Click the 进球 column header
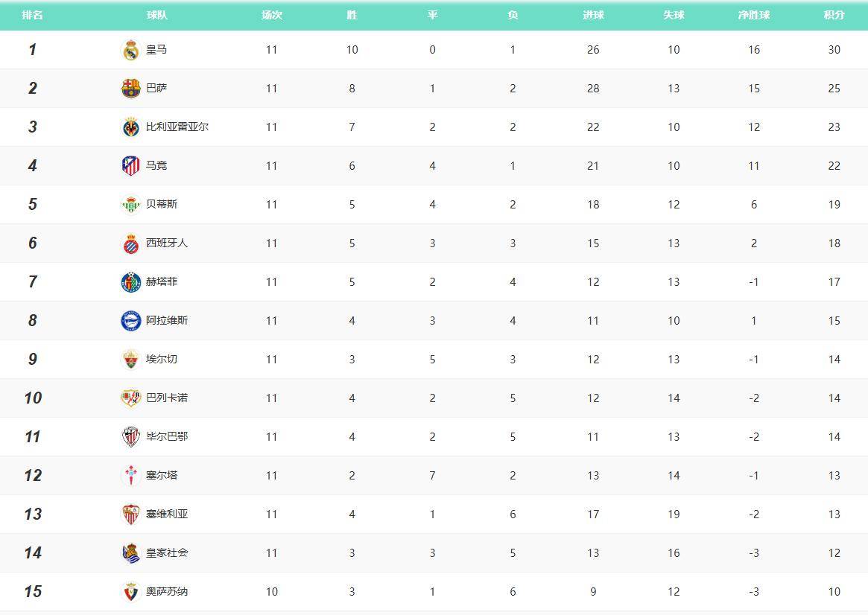The height and width of the screenshot is (615, 868). (593, 15)
